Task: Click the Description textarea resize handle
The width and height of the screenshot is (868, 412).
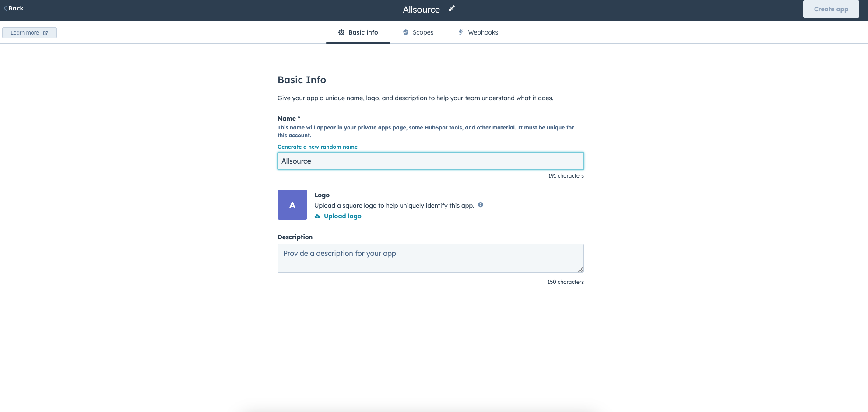Action: tap(580, 269)
